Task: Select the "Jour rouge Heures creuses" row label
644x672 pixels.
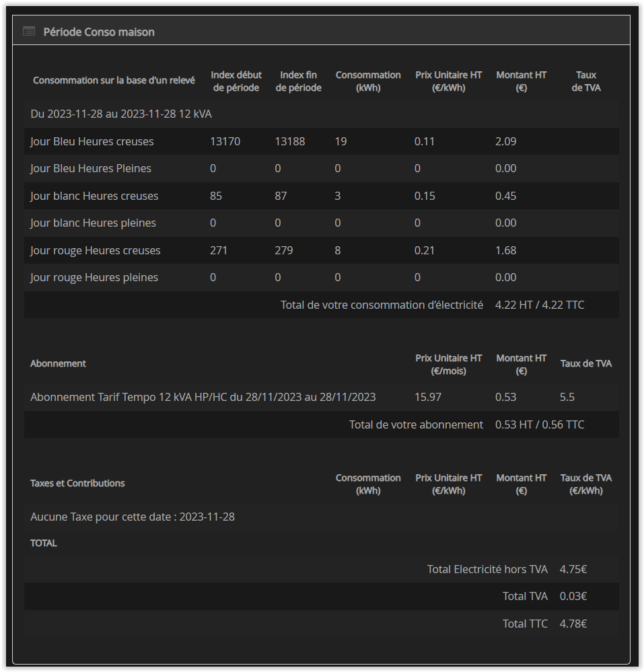Action: click(96, 250)
